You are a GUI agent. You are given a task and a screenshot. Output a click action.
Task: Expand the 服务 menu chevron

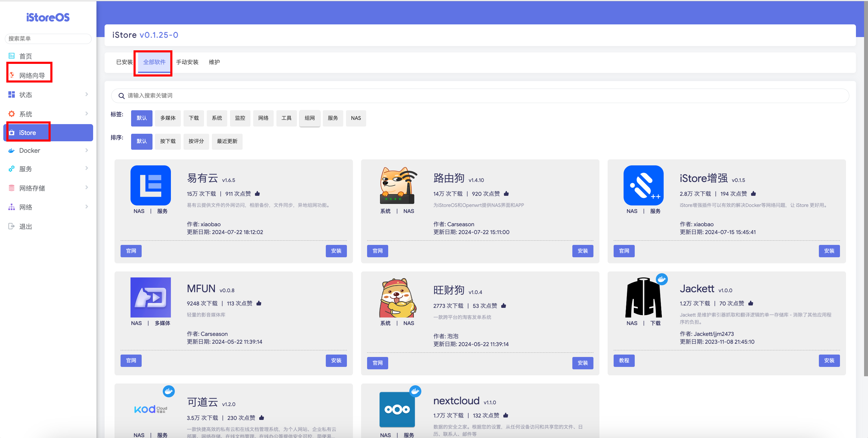[x=86, y=168]
